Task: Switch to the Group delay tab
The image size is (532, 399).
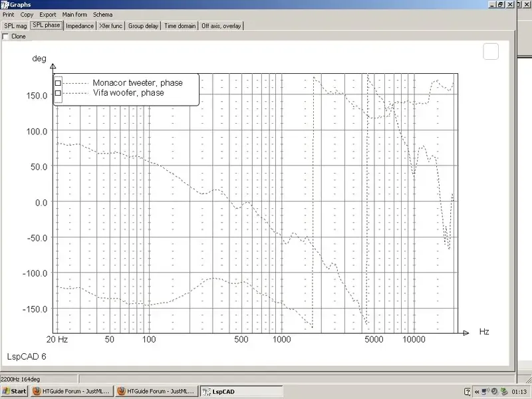Action: point(143,26)
